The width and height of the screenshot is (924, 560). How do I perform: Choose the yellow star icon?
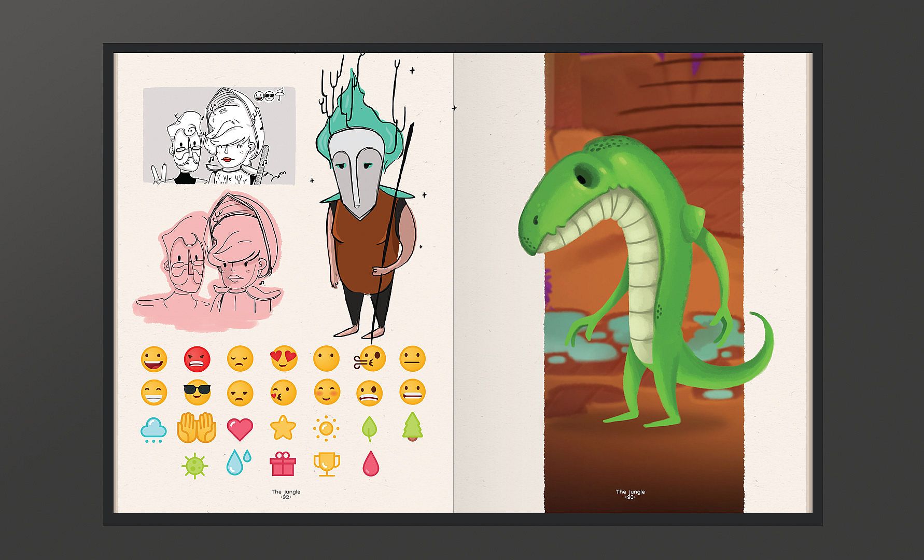point(283,428)
